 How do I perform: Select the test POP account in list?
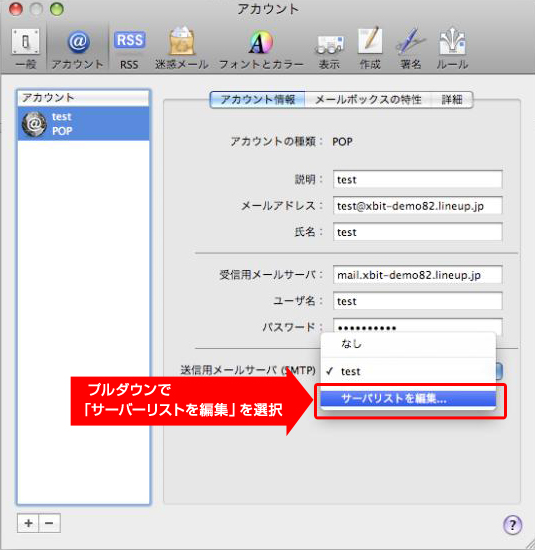point(83,123)
